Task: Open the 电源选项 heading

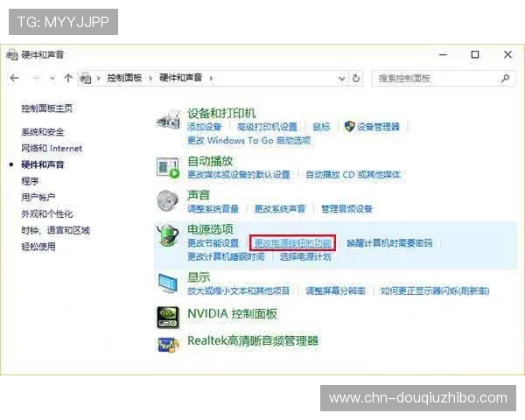Action: tap(210, 229)
